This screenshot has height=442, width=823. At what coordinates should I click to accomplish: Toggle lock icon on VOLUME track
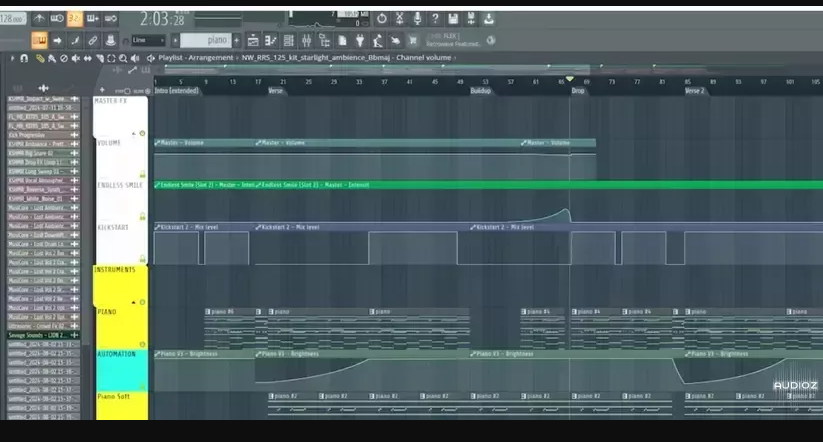(x=142, y=174)
